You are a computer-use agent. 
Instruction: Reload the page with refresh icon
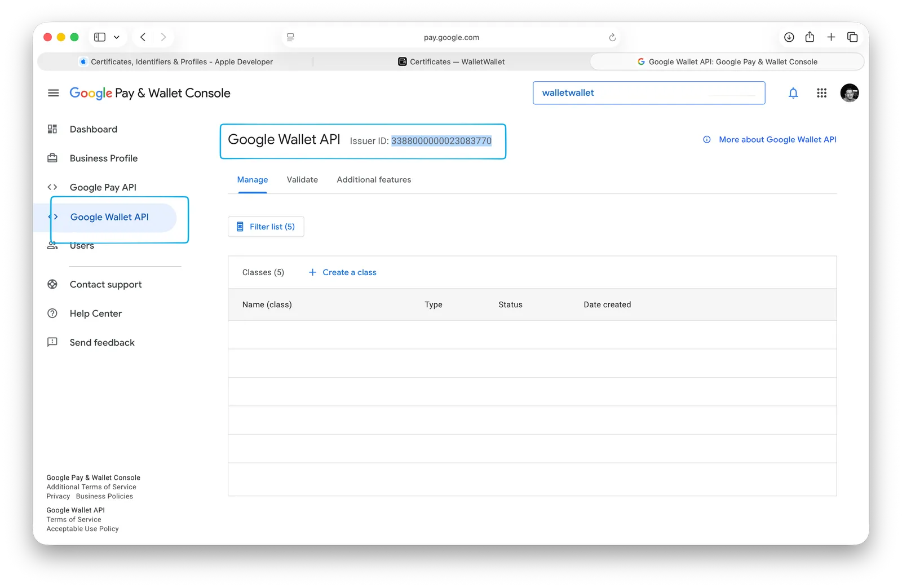[x=612, y=37]
